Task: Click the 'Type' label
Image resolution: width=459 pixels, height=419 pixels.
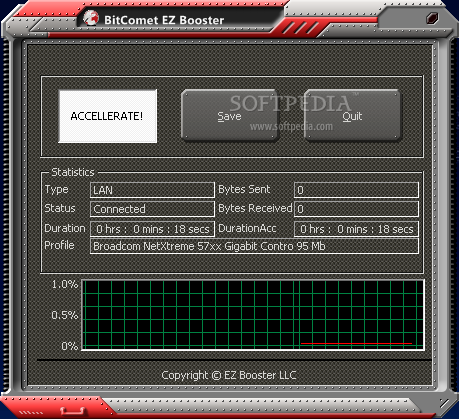Action: point(57,190)
